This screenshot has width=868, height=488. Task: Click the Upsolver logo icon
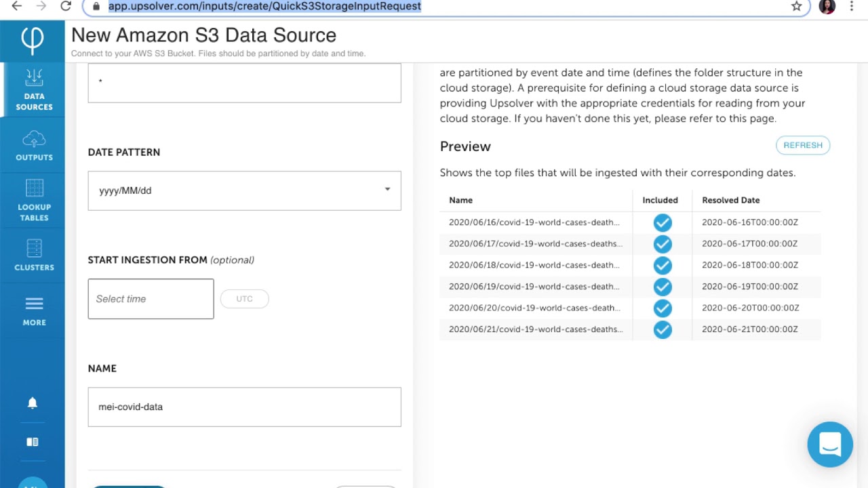pyautogui.click(x=32, y=41)
